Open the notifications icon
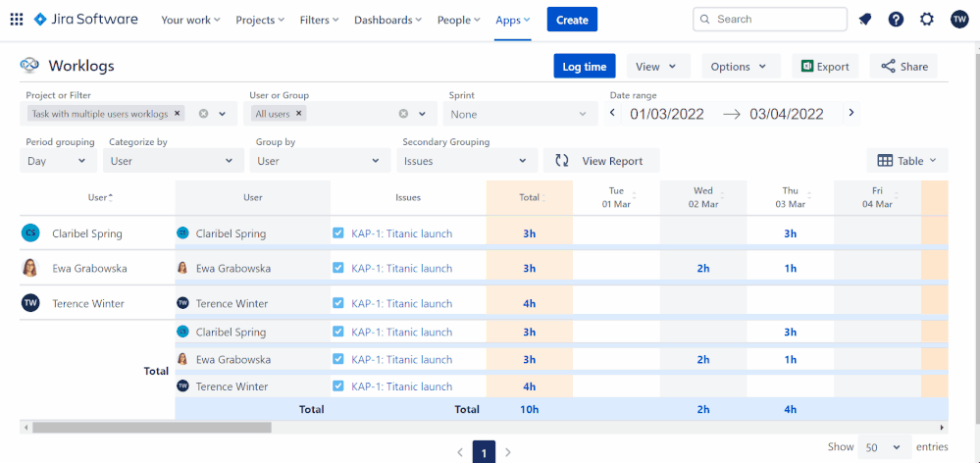Image resolution: width=980 pixels, height=463 pixels. click(x=864, y=20)
